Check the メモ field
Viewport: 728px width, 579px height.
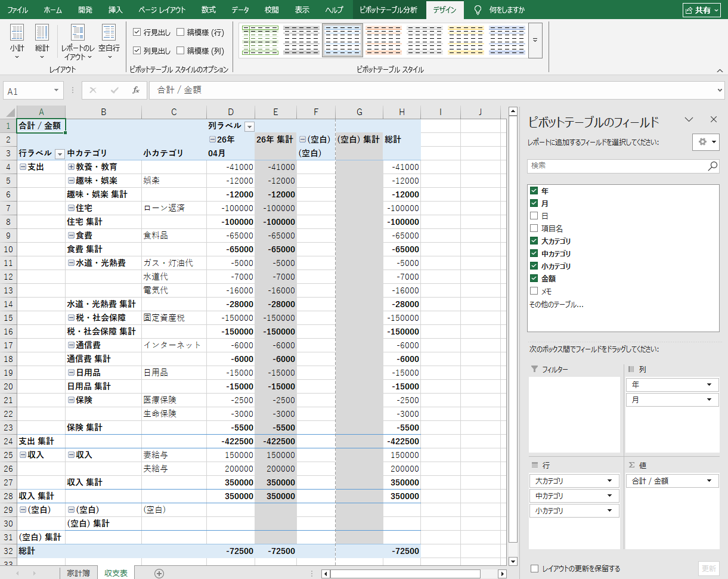pyautogui.click(x=534, y=291)
